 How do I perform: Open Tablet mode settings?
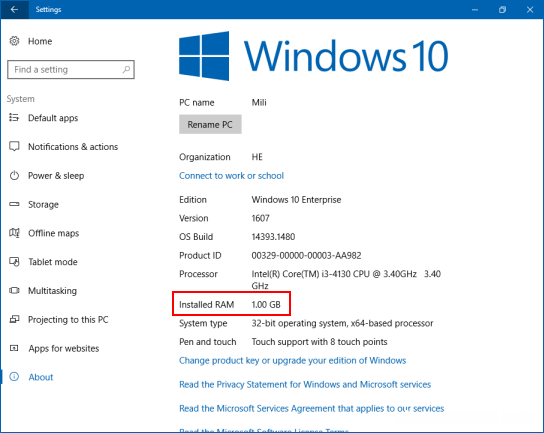(53, 262)
